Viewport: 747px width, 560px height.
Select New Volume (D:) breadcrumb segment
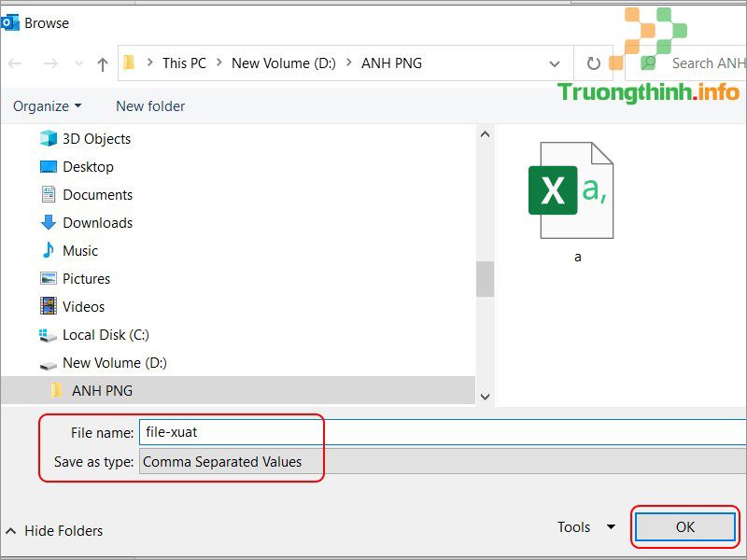point(284,63)
